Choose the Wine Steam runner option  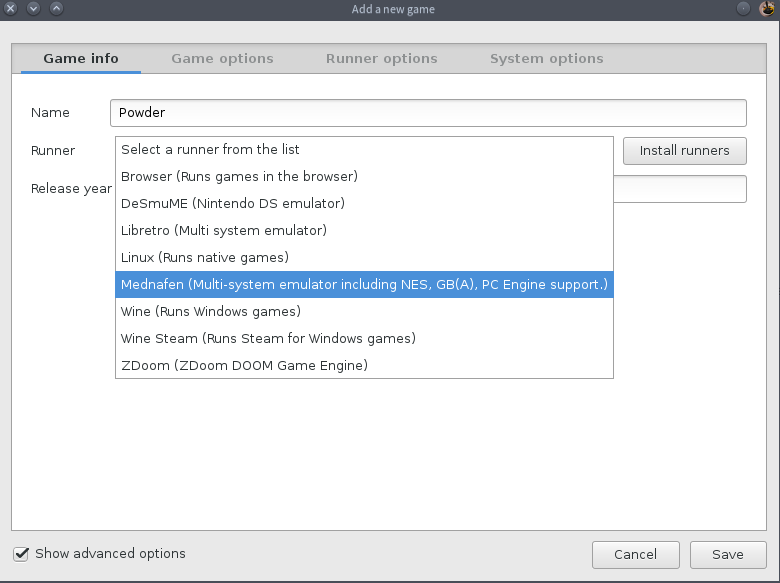point(268,338)
